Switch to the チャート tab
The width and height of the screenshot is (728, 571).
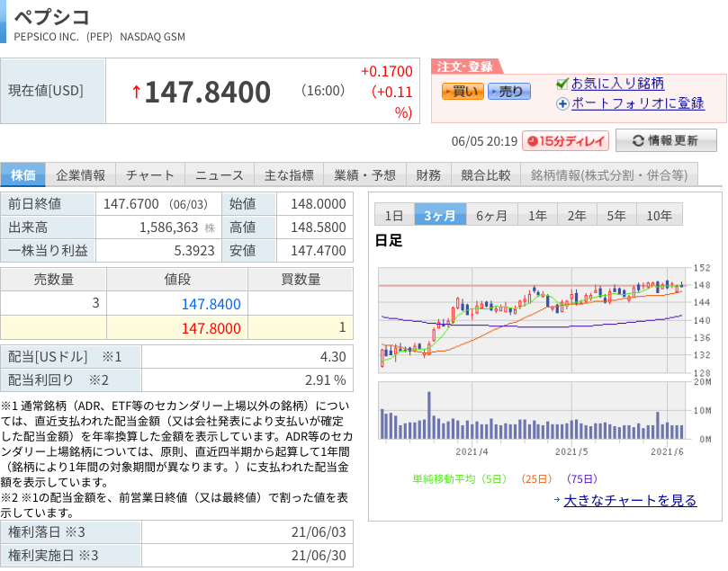pyautogui.click(x=150, y=174)
